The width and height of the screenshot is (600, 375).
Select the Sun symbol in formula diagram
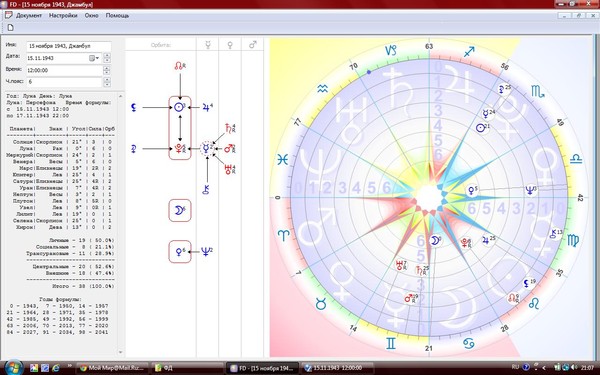pyautogui.click(x=179, y=107)
